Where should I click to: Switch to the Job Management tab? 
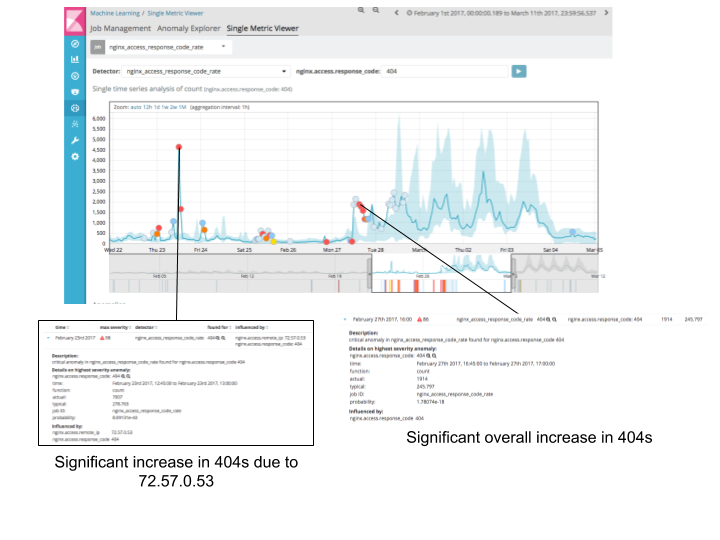tap(120, 28)
